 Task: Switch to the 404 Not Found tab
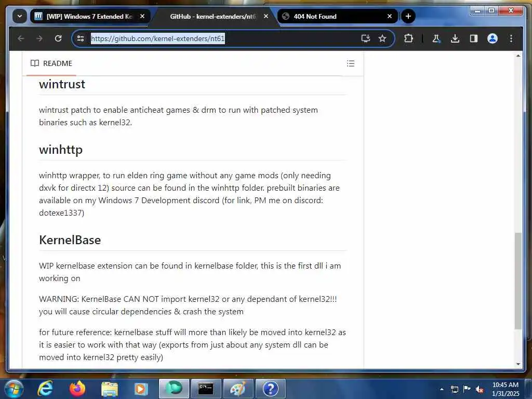337,16
